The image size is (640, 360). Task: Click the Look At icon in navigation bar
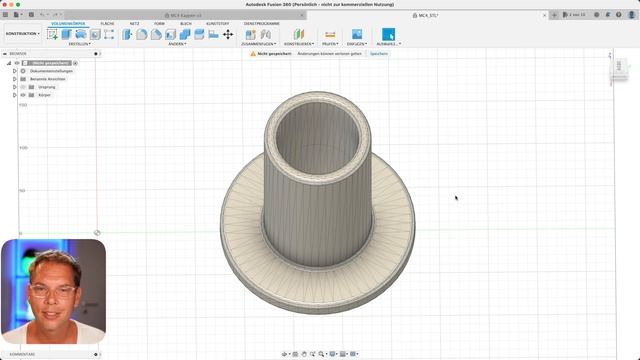coord(295,354)
